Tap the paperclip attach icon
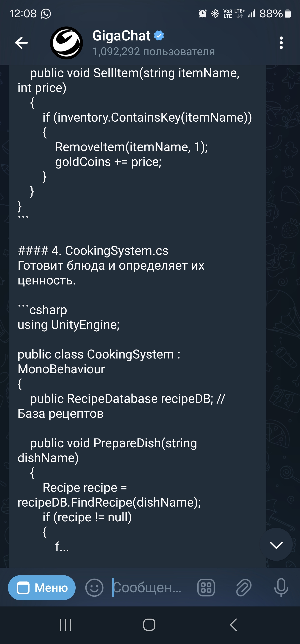The height and width of the screenshot is (644, 300). [244, 588]
